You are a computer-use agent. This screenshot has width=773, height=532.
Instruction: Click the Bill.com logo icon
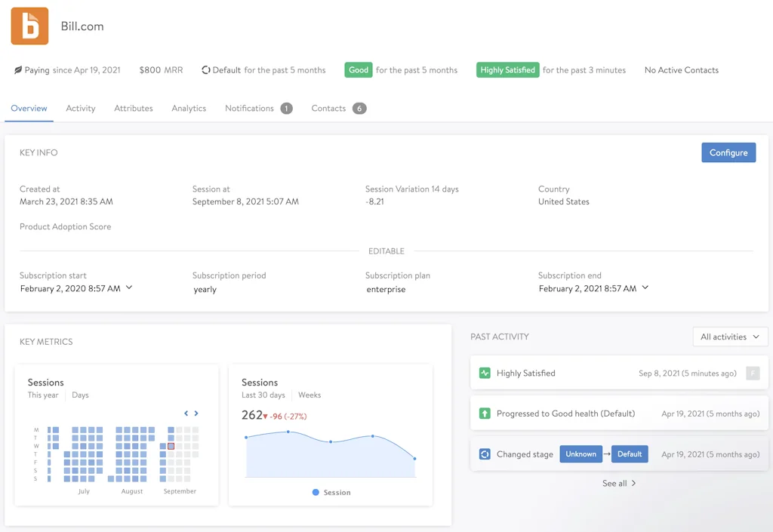[x=28, y=26]
